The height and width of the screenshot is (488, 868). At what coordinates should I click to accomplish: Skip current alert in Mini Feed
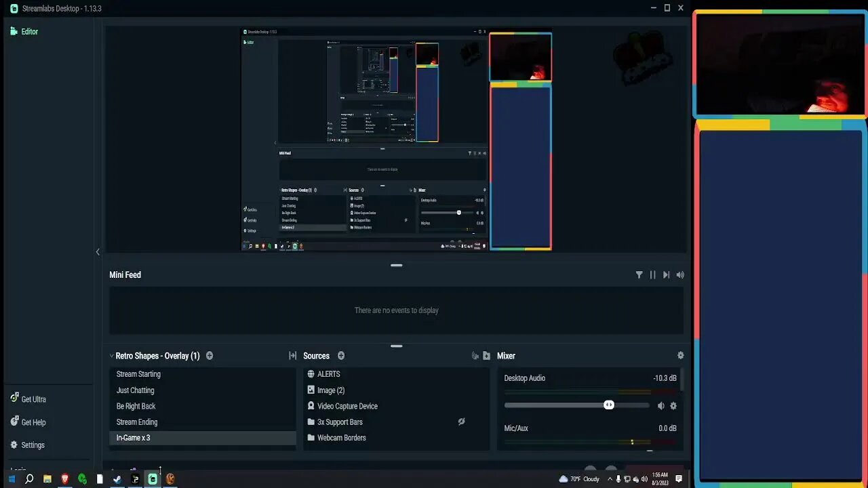coord(666,275)
